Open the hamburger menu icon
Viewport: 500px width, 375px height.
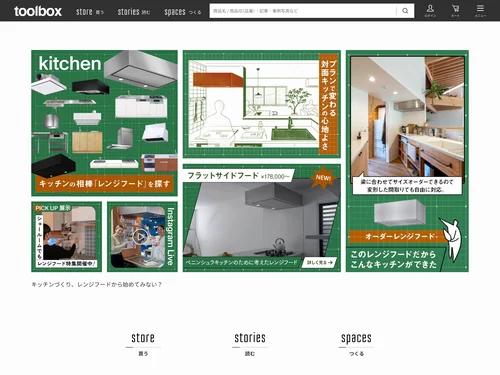tap(480, 11)
